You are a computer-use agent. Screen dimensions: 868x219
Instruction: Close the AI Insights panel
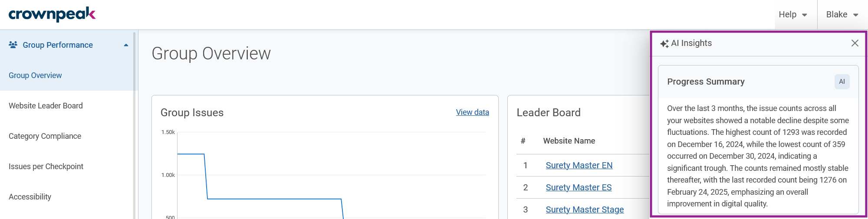pyautogui.click(x=855, y=43)
